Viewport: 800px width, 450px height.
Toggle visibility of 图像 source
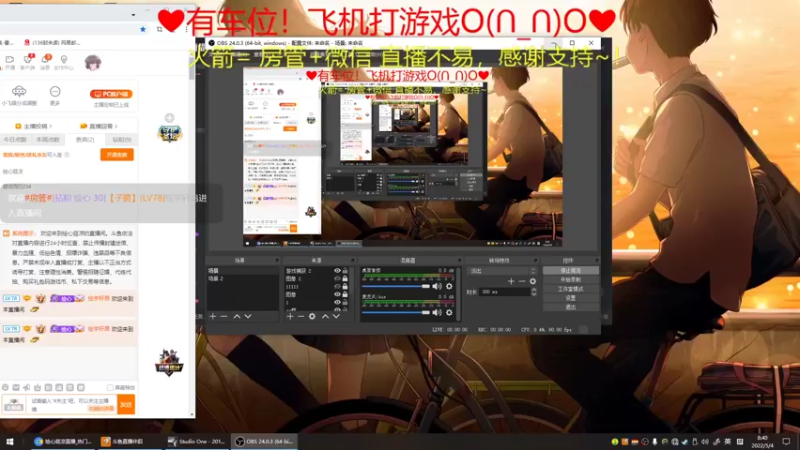(x=337, y=294)
